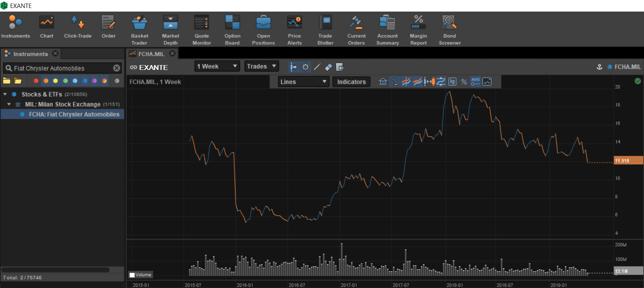This screenshot has height=288, width=644.
Task: Open the Lines chart style dropdown
Action: [x=303, y=82]
